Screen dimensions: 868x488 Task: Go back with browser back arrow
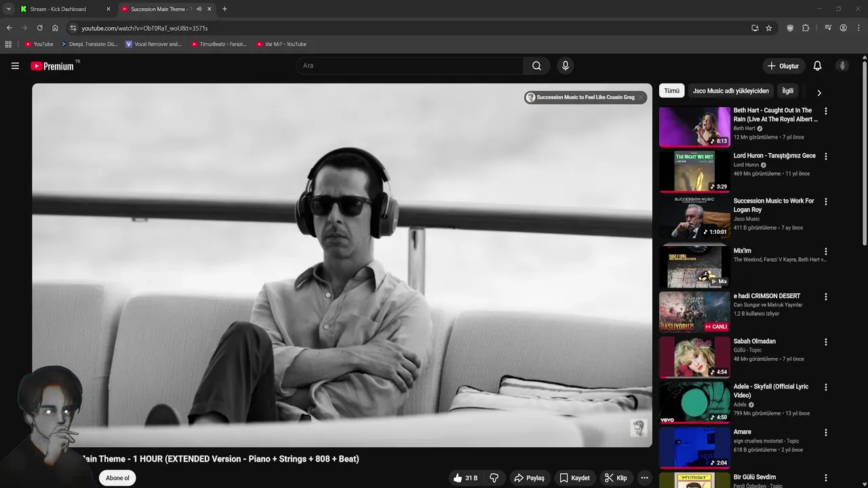click(x=9, y=28)
